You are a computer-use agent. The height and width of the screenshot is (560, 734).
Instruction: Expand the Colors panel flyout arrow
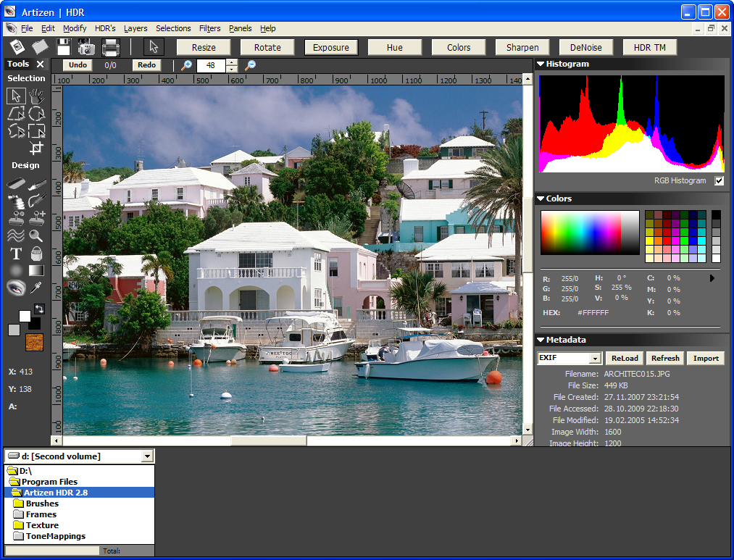pyautogui.click(x=712, y=278)
